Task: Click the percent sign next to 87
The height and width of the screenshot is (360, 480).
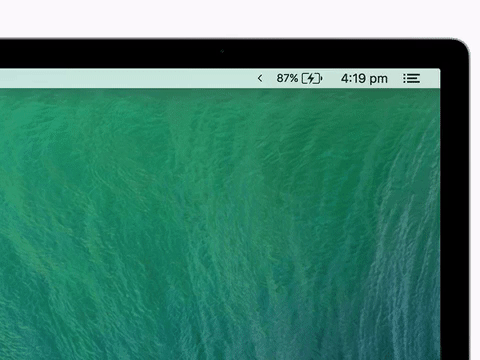Action: pyautogui.click(x=293, y=78)
